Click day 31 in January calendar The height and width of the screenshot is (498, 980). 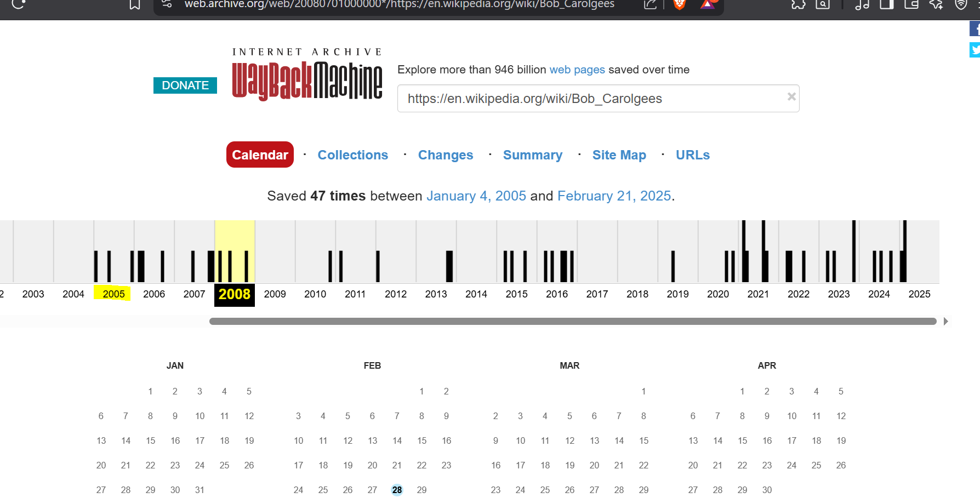coord(200,490)
